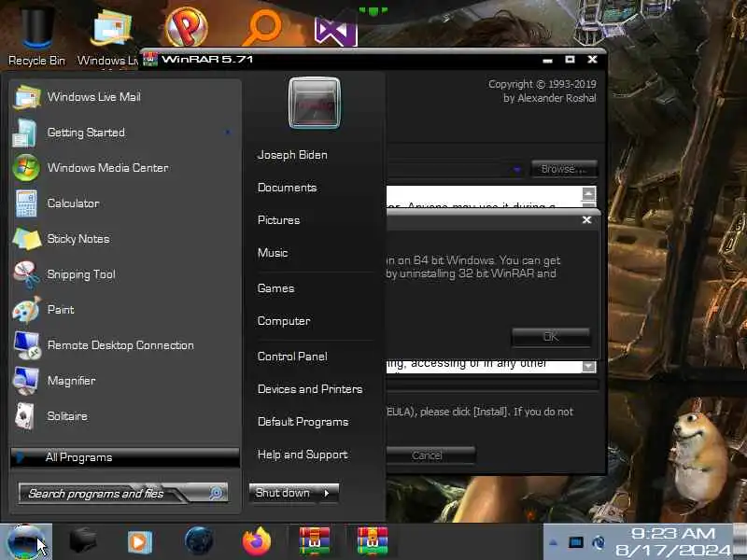Open Default Programs
The height and width of the screenshot is (560, 747).
(x=303, y=422)
